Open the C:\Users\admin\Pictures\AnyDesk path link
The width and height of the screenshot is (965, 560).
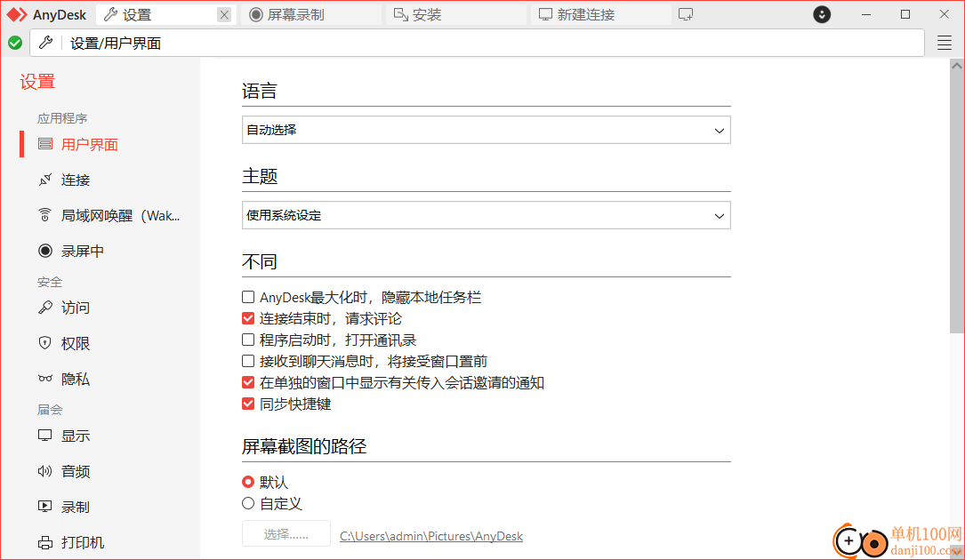point(431,536)
